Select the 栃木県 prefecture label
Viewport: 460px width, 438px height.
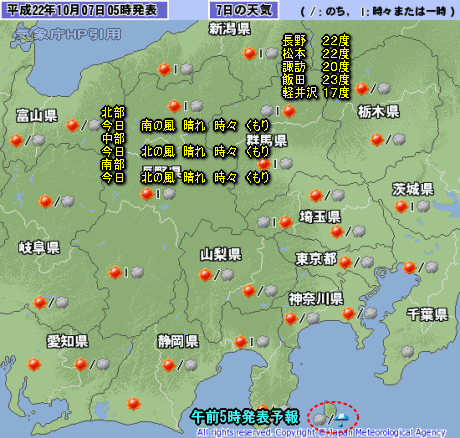pos(378,112)
